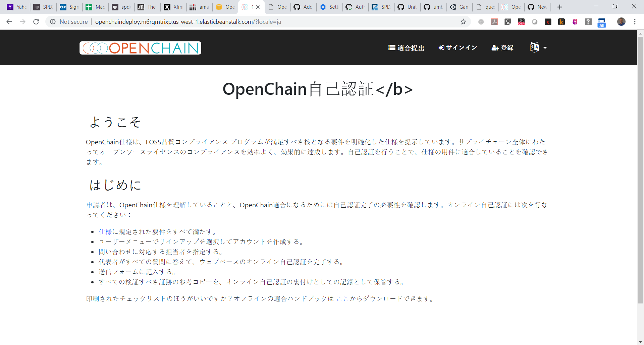Click the サインイン link
644x345 pixels.
458,48
